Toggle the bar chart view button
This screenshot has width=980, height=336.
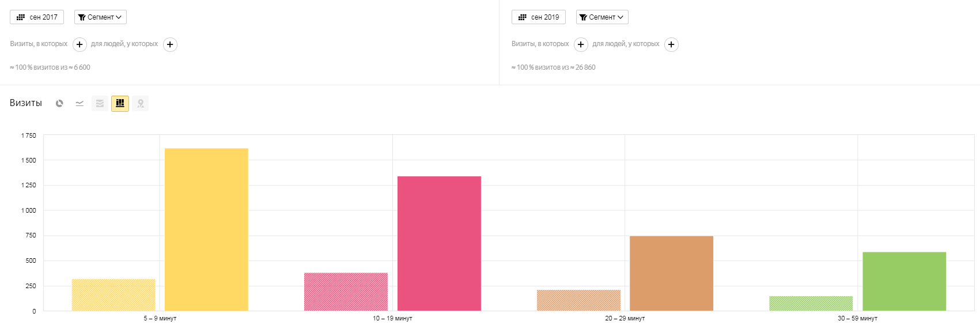point(120,104)
